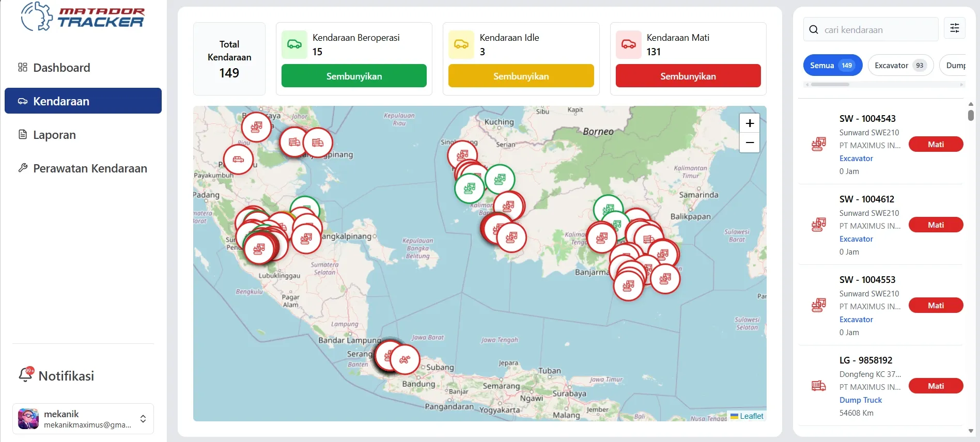Click dump truck icon of LG - 9858192
This screenshot has height=442, width=980.
tap(819, 386)
